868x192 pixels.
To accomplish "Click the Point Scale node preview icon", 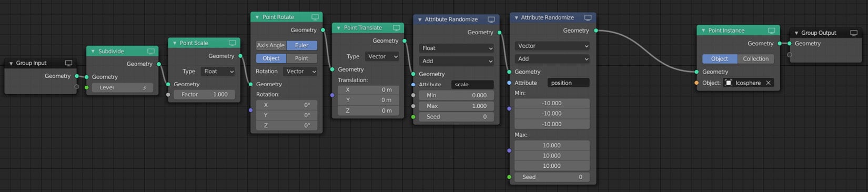I will pos(232,43).
